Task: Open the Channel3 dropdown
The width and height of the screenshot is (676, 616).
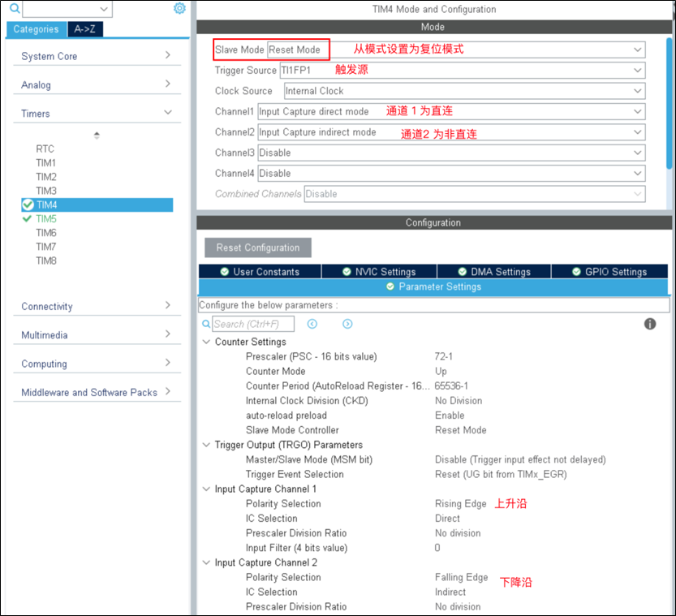Action: pos(638,153)
